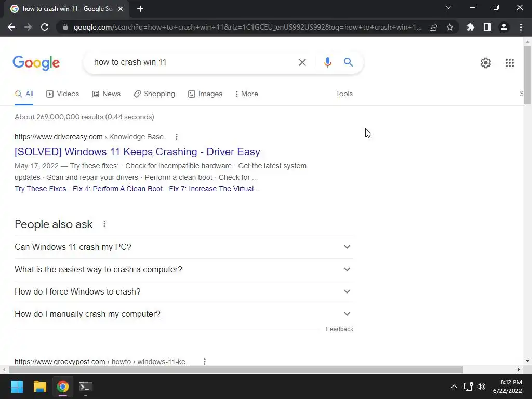Bookmark this page with star icon
The height and width of the screenshot is (399, 532).
coord(450,27)
